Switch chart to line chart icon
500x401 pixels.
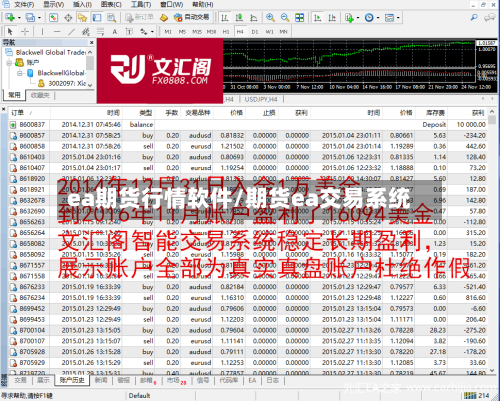pyautogui.click(x=254, y=17)
